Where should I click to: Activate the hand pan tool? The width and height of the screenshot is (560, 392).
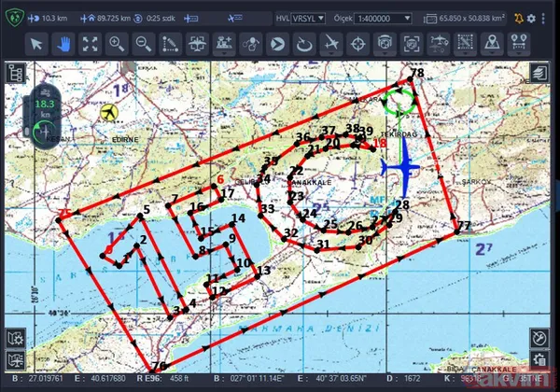tap(63, 43)
